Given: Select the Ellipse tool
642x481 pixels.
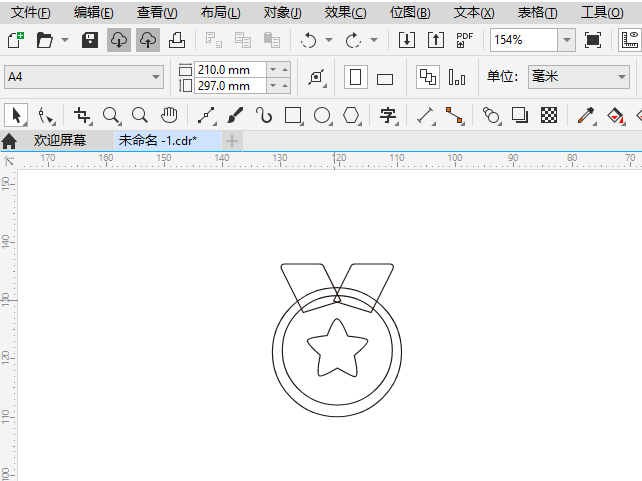Looking at the screenshot, I should (323, 115).
